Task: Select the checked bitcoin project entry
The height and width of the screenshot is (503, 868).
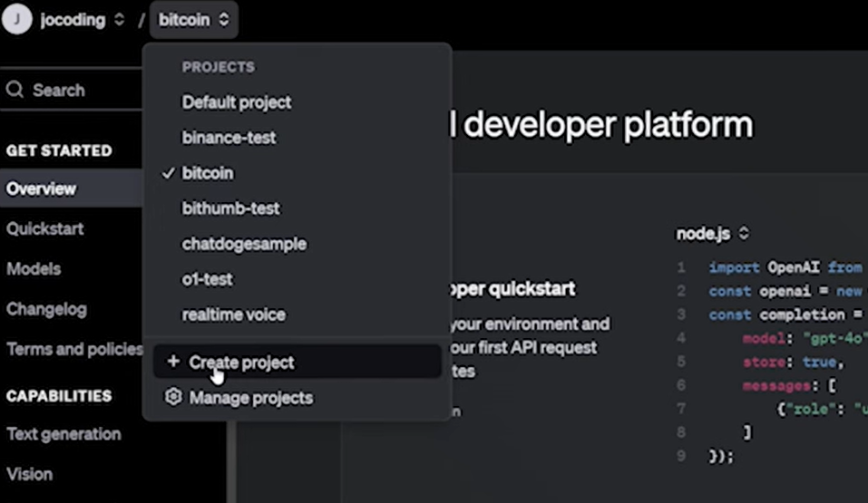Action: (x=208, y=173)
